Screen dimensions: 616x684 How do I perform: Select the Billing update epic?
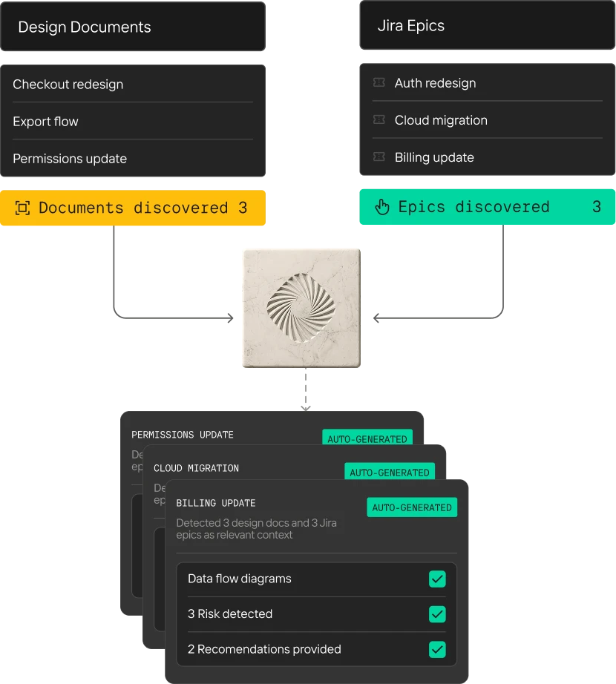[x=488, y=157]
